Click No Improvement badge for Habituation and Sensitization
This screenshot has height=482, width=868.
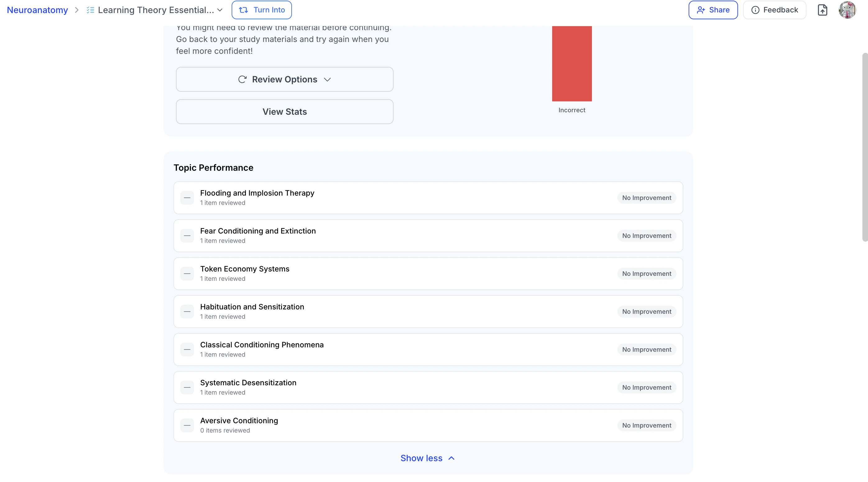tap(647, 312)
